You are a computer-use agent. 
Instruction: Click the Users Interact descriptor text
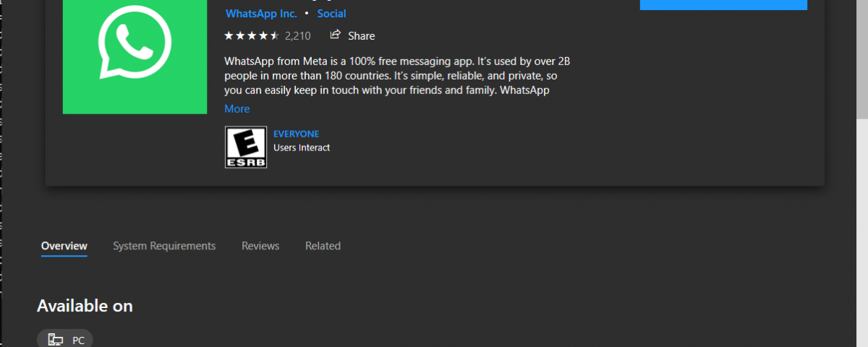302,147
